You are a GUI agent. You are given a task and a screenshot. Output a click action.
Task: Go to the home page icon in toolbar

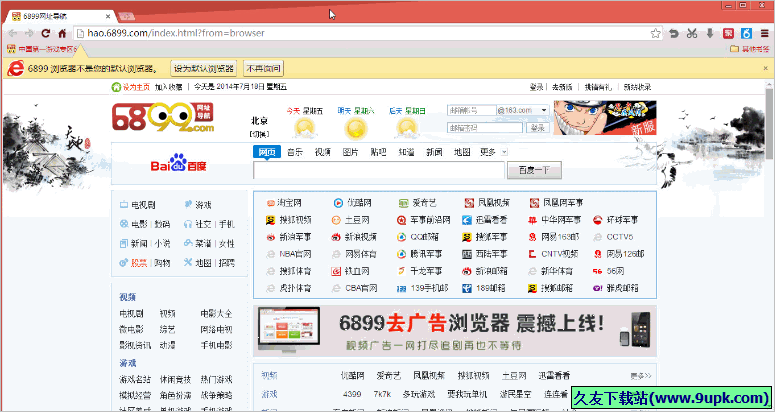point(62,34)
